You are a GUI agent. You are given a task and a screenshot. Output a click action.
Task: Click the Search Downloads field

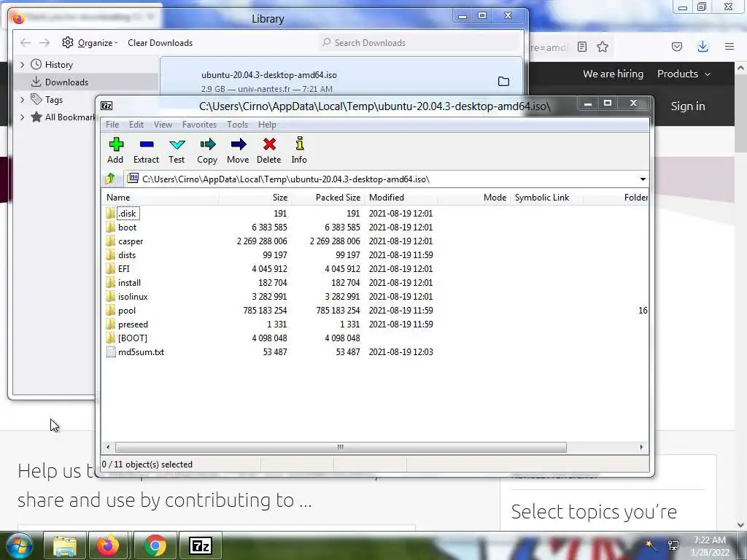click(x=419, y=42)
